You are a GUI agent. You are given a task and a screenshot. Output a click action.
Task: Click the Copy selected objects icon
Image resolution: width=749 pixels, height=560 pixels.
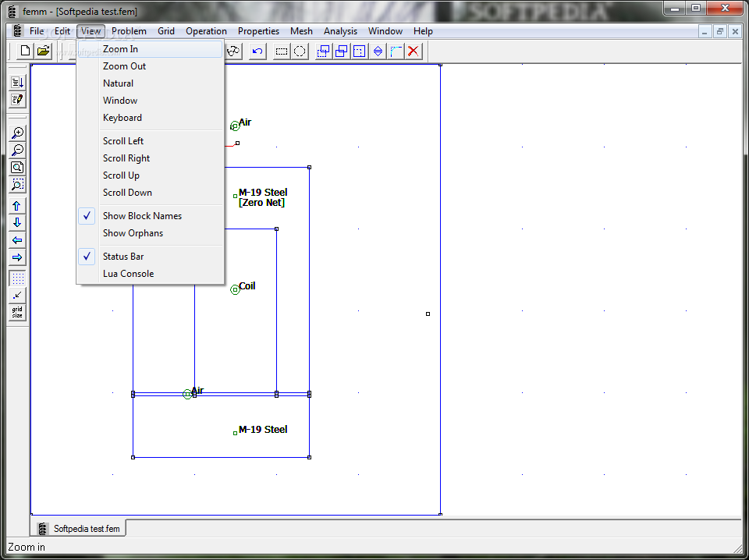click(341, 51)
